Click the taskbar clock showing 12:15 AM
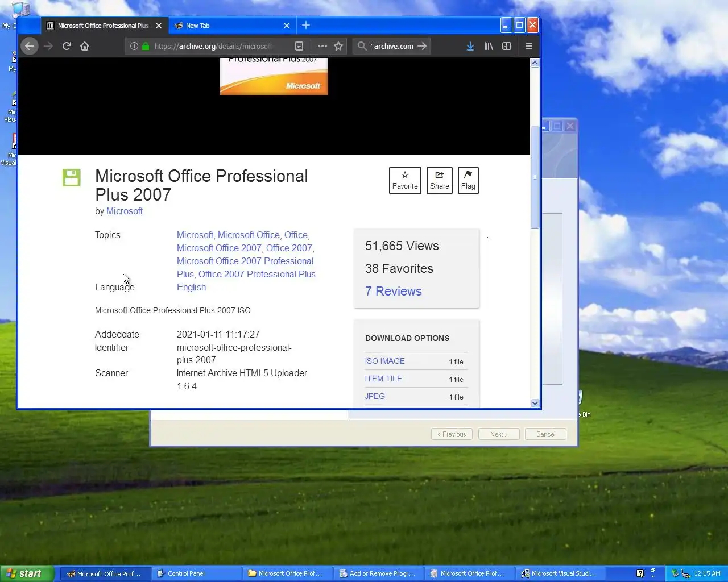The height and width of the screenshot is (582, 728). (707, 573)
